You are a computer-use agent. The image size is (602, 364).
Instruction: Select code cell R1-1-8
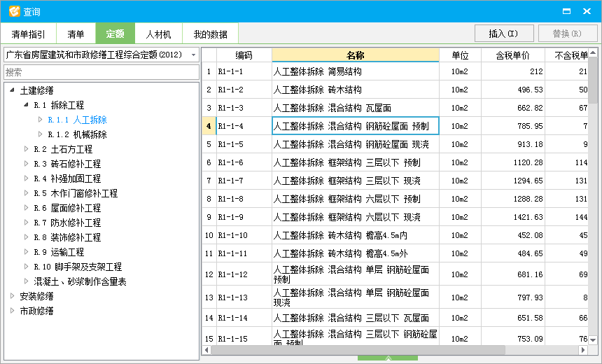(x=244, y=199)
